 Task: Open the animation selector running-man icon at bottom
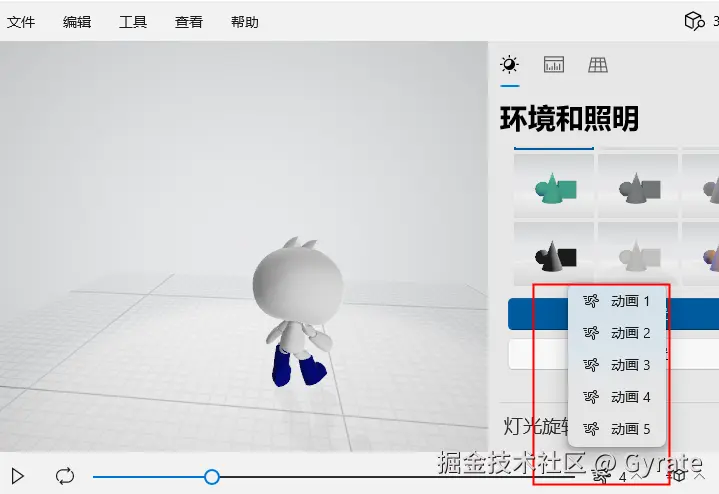click(600, 476)
